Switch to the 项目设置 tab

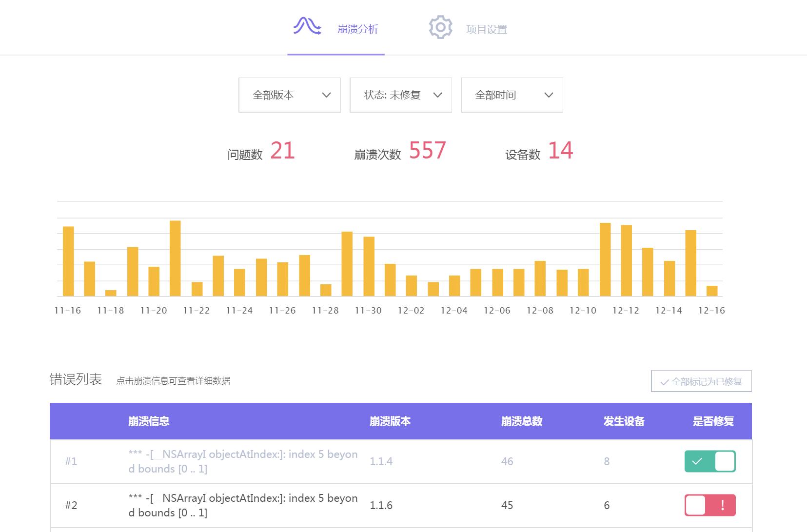486,29
